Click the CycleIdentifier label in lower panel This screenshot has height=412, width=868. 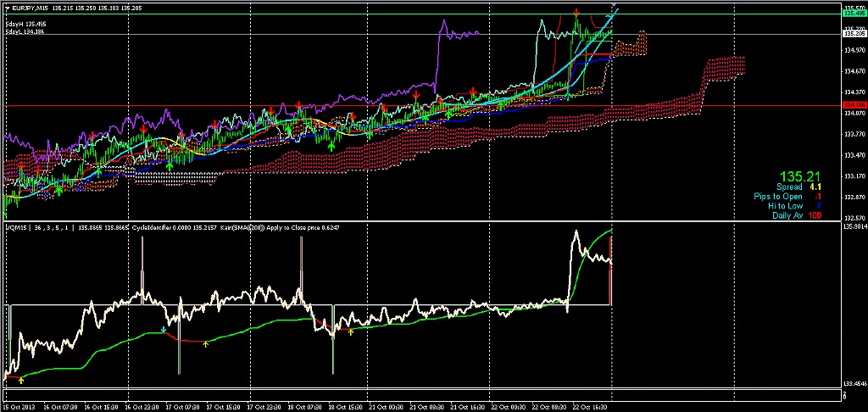153,227
